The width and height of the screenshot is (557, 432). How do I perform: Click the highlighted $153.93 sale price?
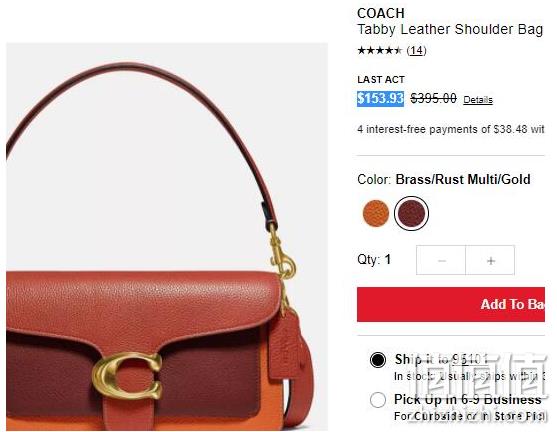pyautogui.click(x=380, y=98)
